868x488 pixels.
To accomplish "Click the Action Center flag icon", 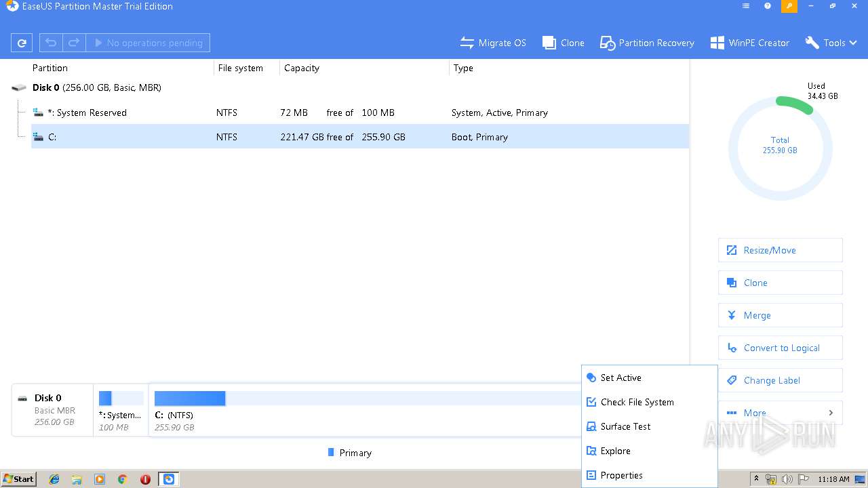I will coord(804,479).
